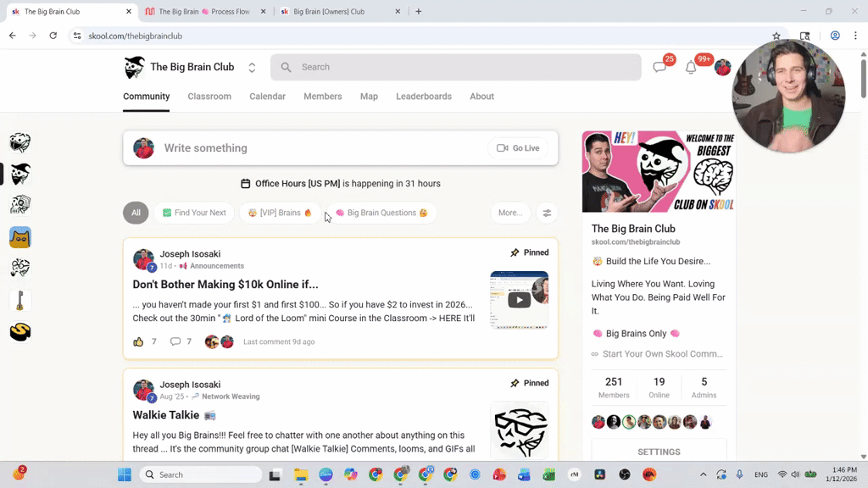868x488 pixels.
Task: Select the third community icon in left sidebar
Action: coord(20,205)
